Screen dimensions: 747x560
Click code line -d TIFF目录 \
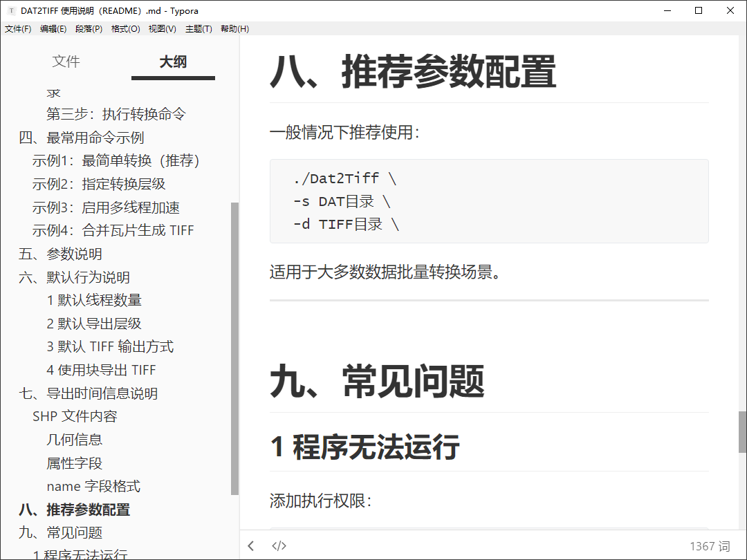click(x=347, y=224)
